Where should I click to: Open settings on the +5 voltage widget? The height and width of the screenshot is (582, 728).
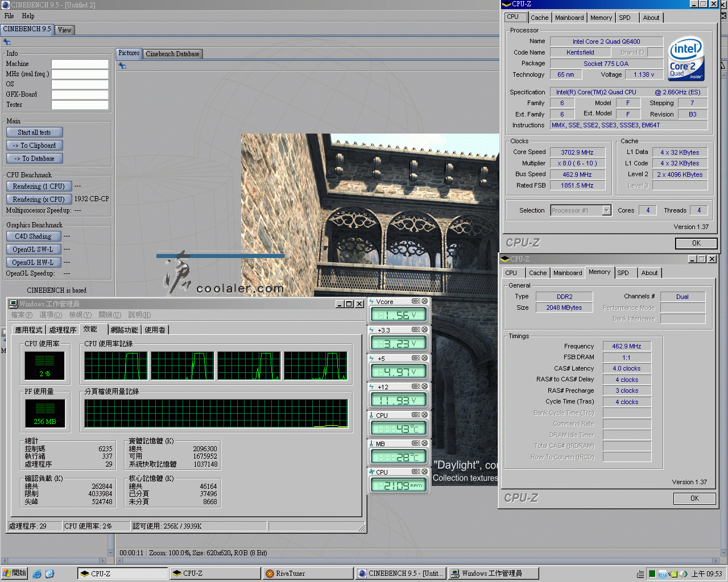[x=416, y=358]
